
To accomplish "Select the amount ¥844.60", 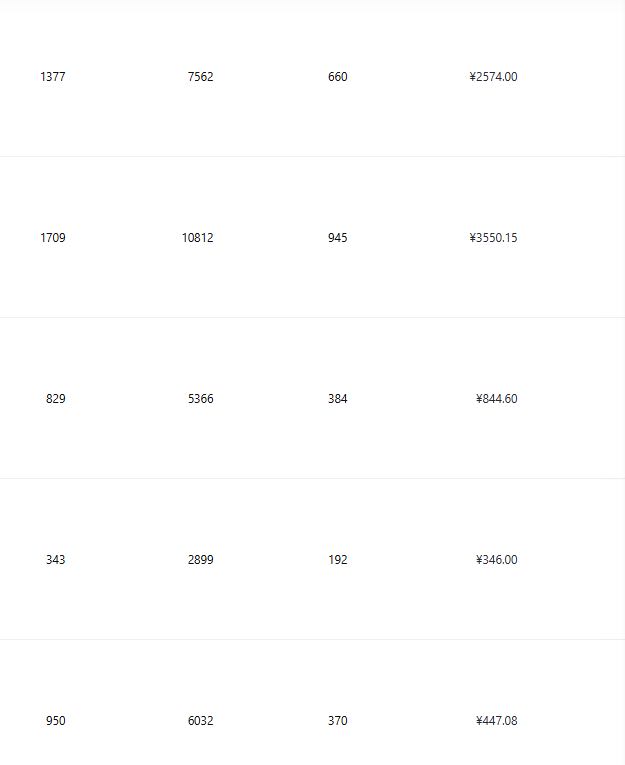I will 497,399.
